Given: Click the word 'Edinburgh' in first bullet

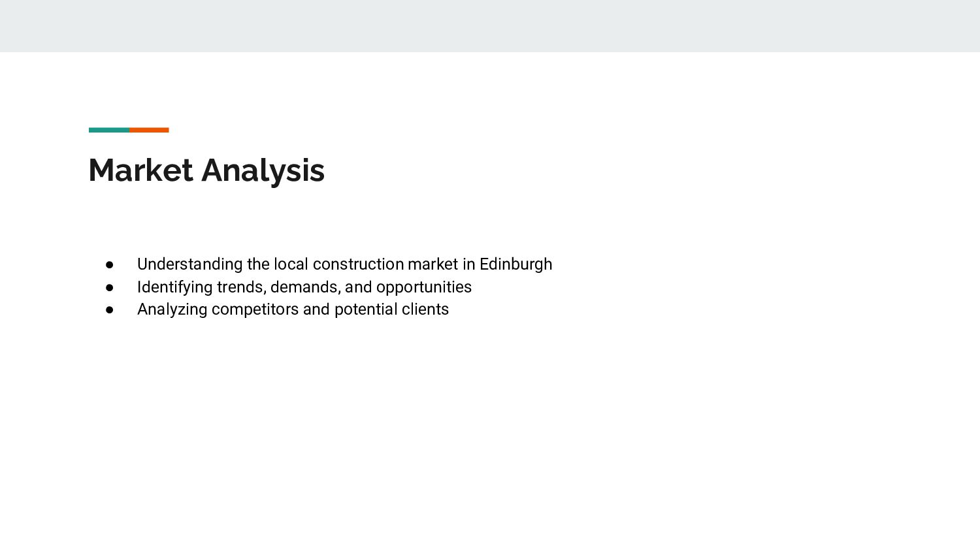Looking at the screenshot, I should tap(516, 264).
